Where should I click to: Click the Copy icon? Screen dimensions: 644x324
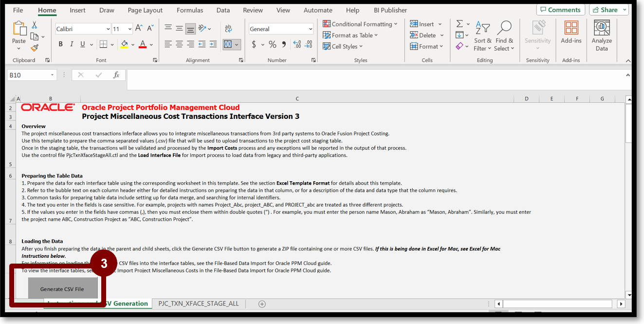point(34,37)
